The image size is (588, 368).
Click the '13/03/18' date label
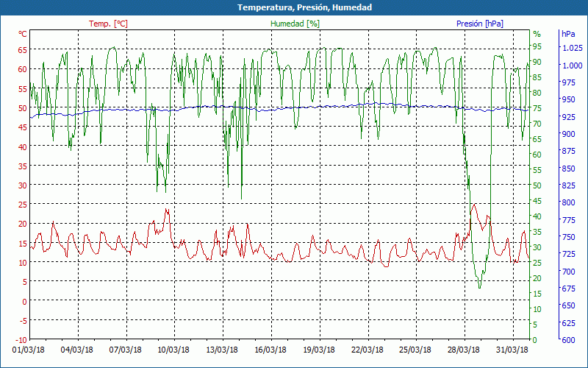pyautogui.click(x=222, y=350)
